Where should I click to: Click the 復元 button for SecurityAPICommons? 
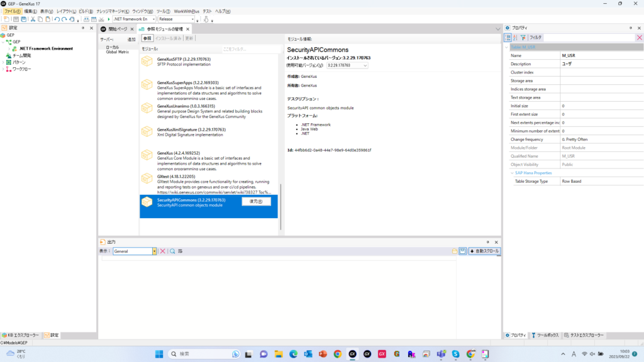coord(256,202)
